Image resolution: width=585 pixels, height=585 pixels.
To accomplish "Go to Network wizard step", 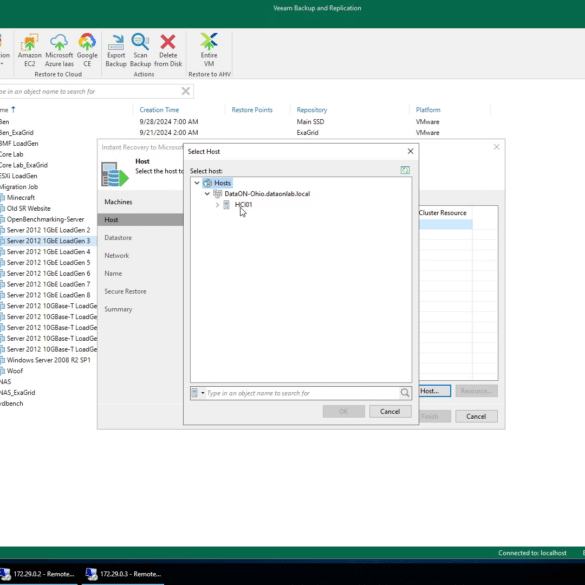I will click(116, 256).
